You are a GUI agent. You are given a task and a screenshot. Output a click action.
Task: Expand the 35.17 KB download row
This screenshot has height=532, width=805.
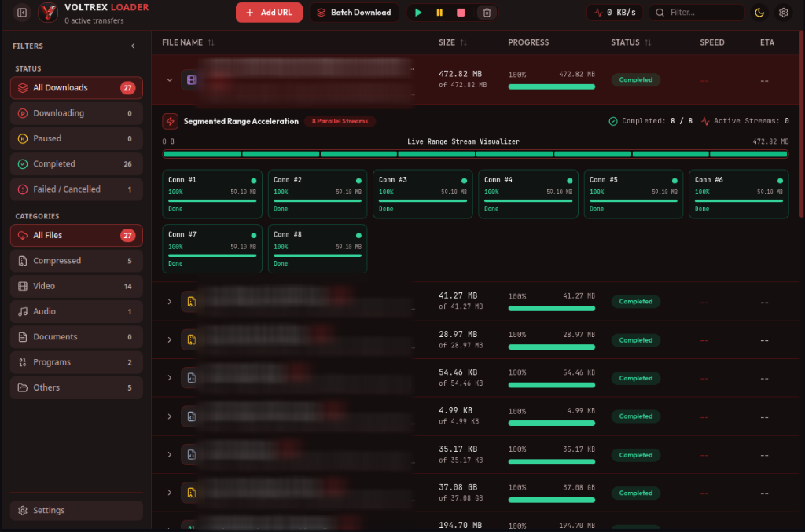coord(170,454)
